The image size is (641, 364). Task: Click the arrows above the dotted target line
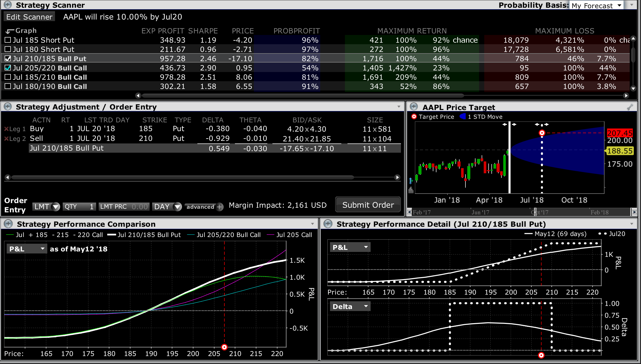pos(542,125)
